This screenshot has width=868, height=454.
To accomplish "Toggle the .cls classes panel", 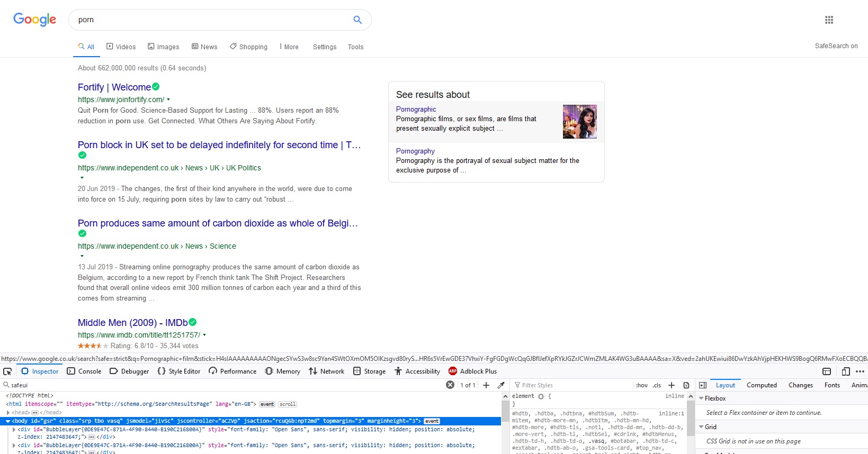I will [x=657, y=385].
